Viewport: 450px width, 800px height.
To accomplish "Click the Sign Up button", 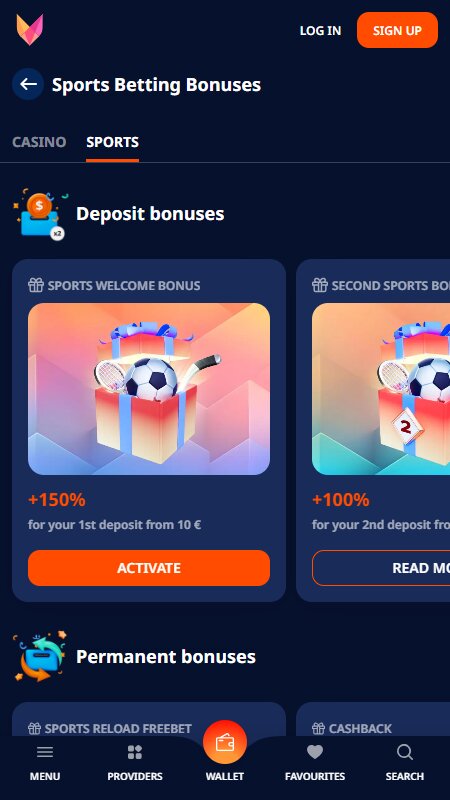I will (397, 30).
